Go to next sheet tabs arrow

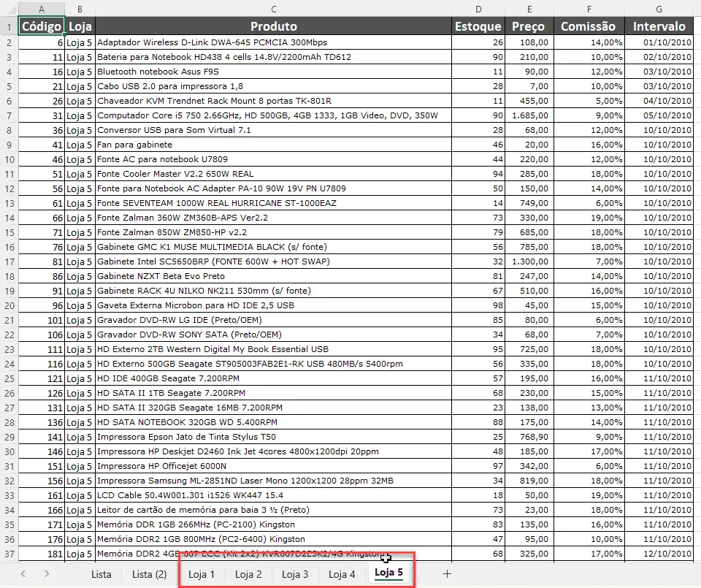coord(47,573)
